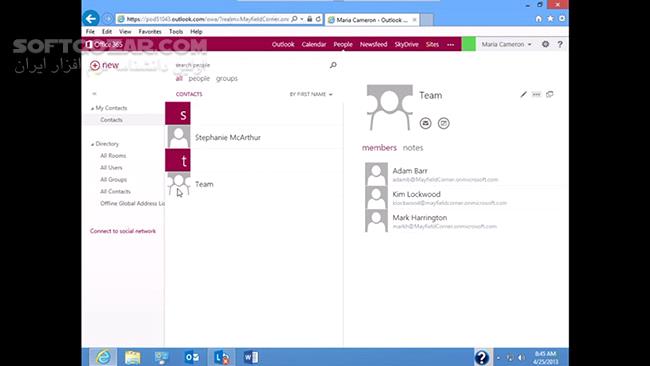Select All Contacts in Directory
This screenshot has height=366, width=650.
[x=115, y=191]
